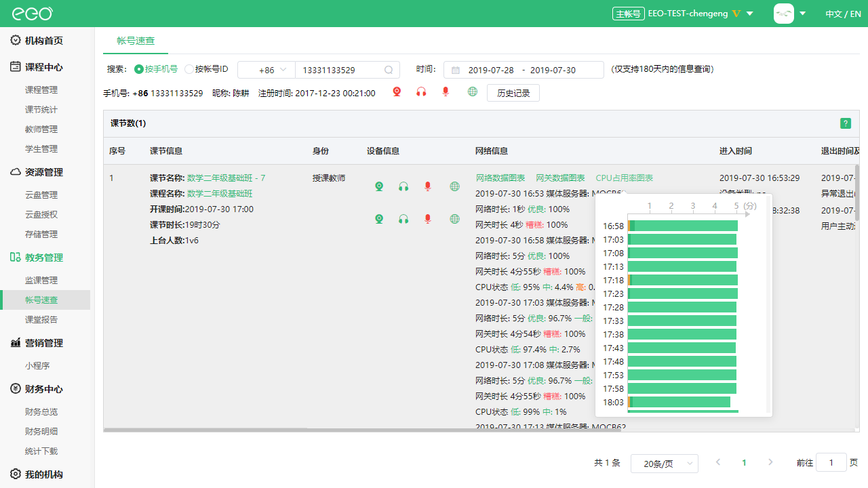This screenshot has width=868, height=488.
Task: Open 财务总览 in sidebar
Action: [41, 412]
